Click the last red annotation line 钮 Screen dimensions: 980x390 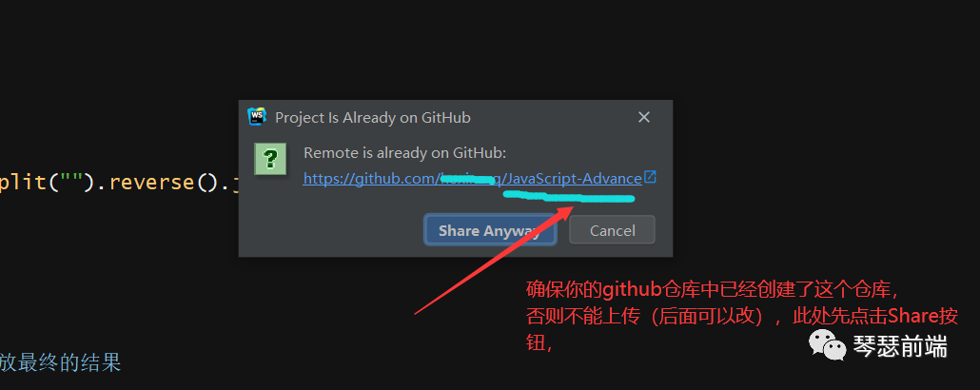(x=539, y=343)
